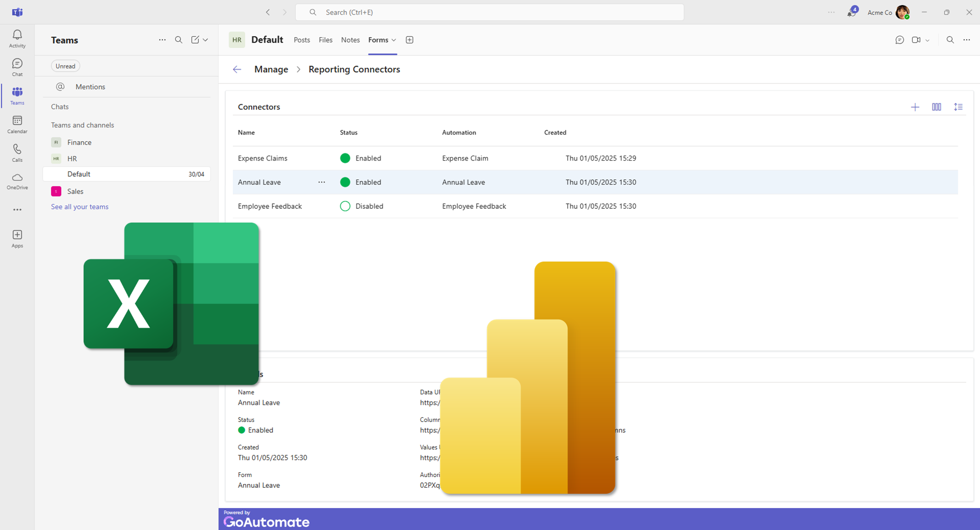This screenshot has height=530, width=980.
Task: Sort by Created column header
Action: (555, 133)
